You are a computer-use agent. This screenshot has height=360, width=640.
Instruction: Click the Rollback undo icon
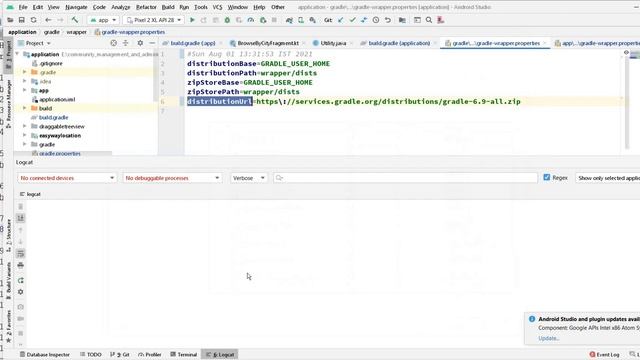(x=388, y=20)
